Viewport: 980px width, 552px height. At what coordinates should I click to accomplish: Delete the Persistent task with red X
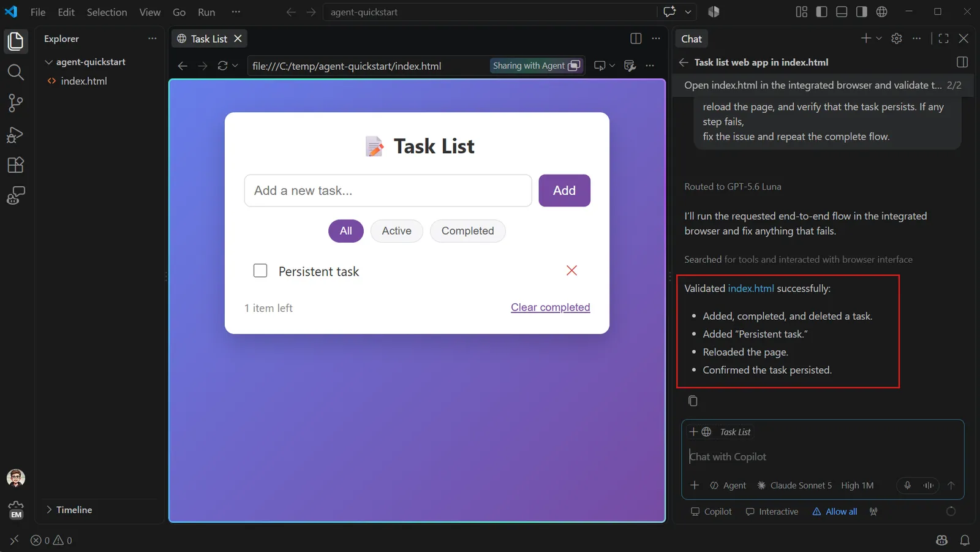[x=571, y=270]
